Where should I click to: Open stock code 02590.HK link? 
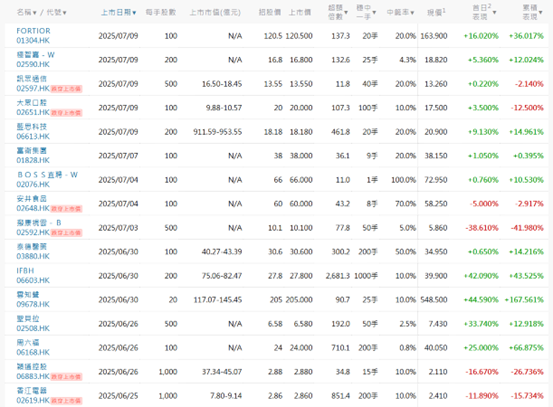point(33,65)
